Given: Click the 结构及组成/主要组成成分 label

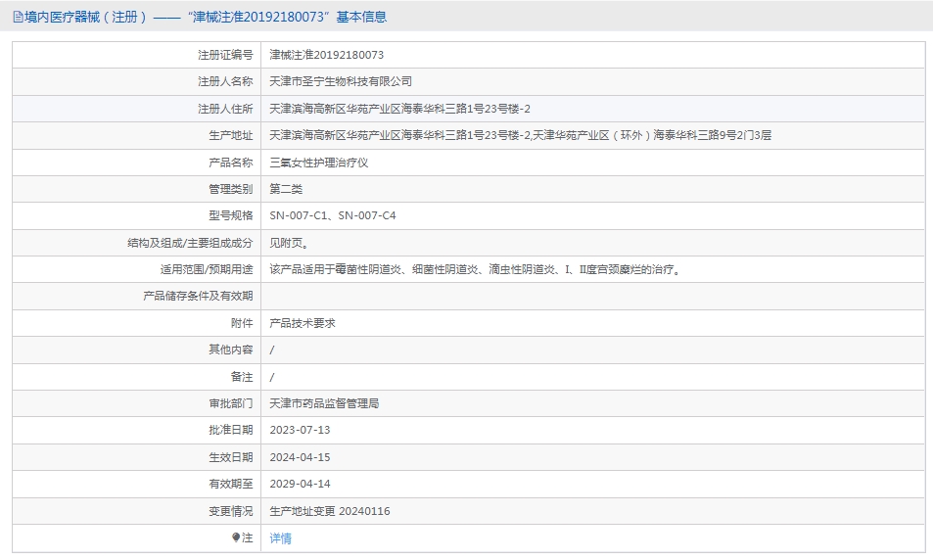Looking at the screenshot, I should pyautogui.click(x=190, y=243).
